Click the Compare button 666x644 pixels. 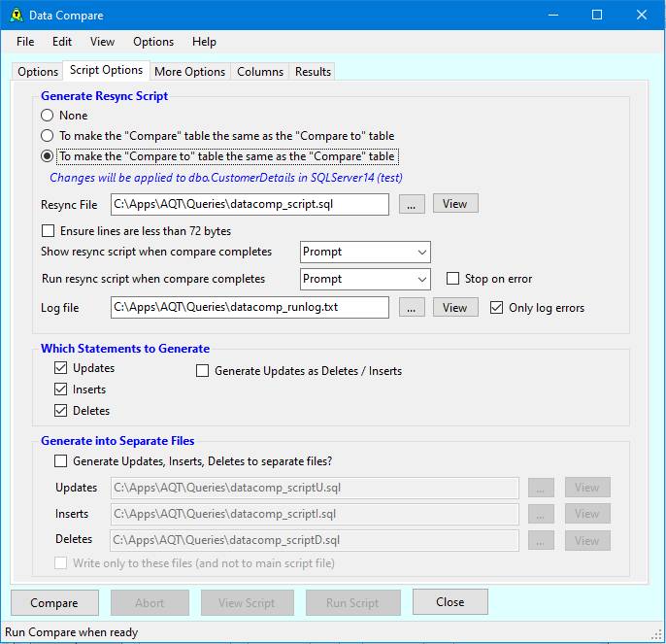(54, 603)
